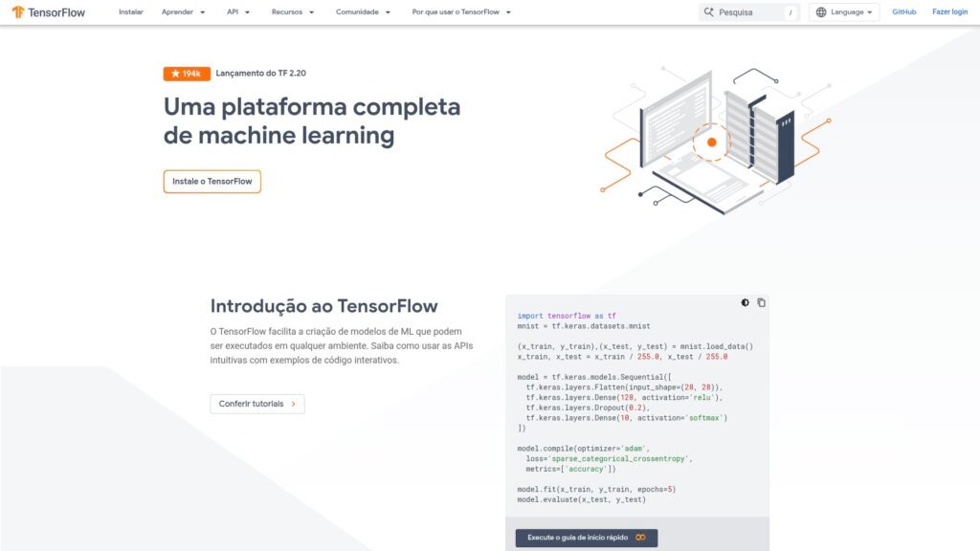Click the TensorFlow logo in header
This screenshot has width=980, height=551.
point(49,12)
